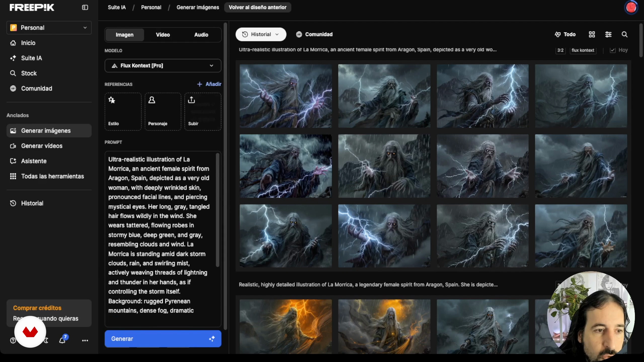The width and height of the screenshot is (644, 362).
Task: Add a Personaje character reference
Action: coord(163,112)
